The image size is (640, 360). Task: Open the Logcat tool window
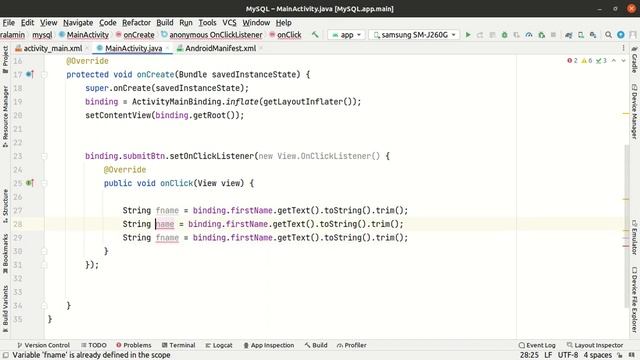[x=219, y=345]
